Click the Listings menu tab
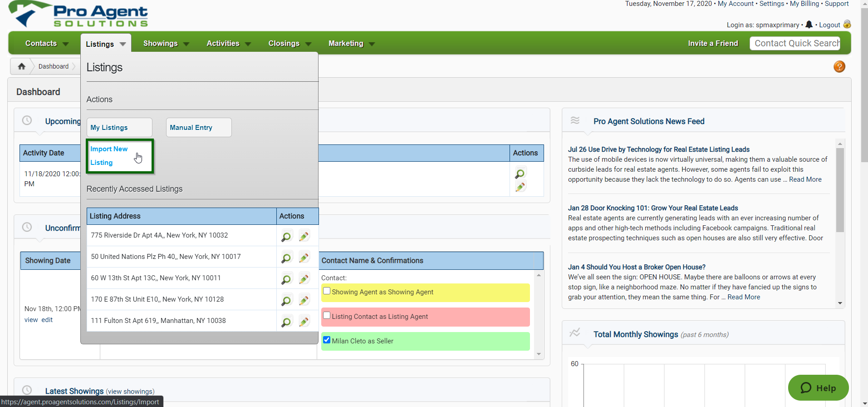868x407 pixels. (x=106, y=44)
